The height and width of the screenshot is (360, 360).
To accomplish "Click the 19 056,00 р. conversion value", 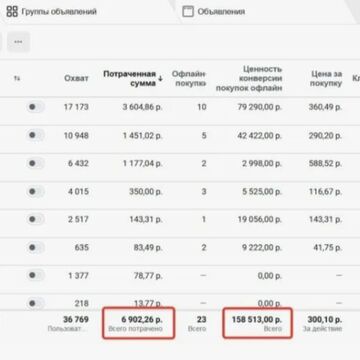I will click(x=259, y=220).
